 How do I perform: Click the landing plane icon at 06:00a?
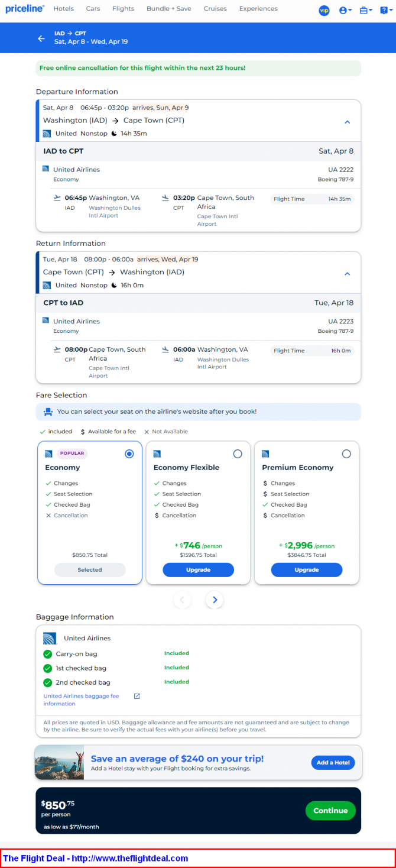coord(165,349)
